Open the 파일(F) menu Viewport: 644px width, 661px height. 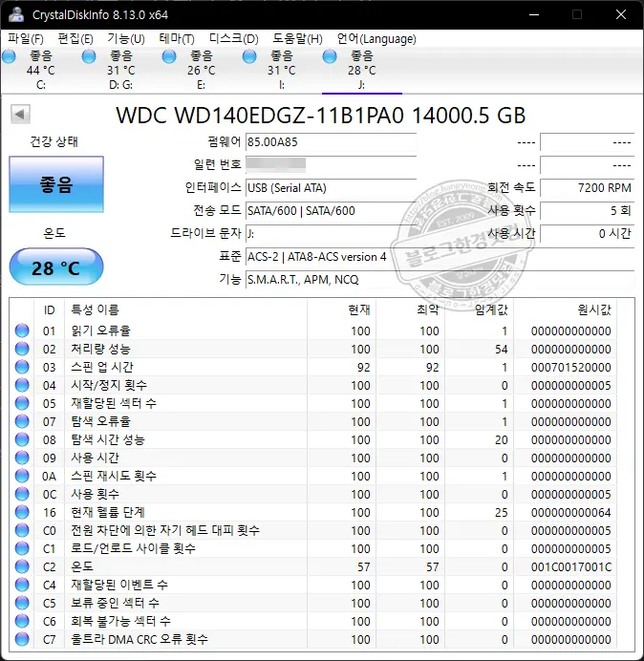[26, 39]
